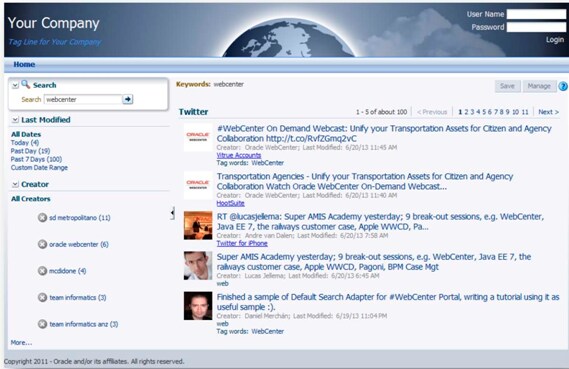Open the blue help question mark icon

[x=563, y=86]
